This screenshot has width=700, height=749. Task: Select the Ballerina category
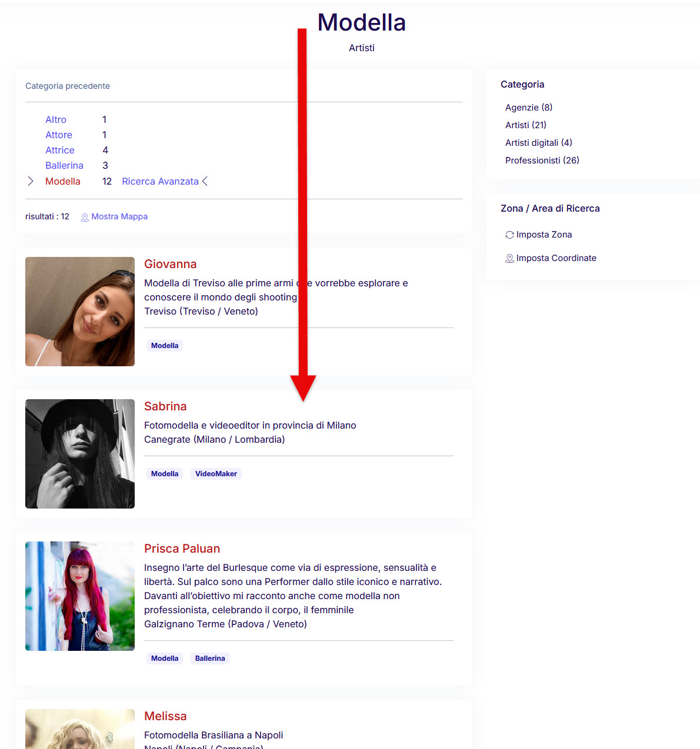pyautogui.click(x=64, y=166)
